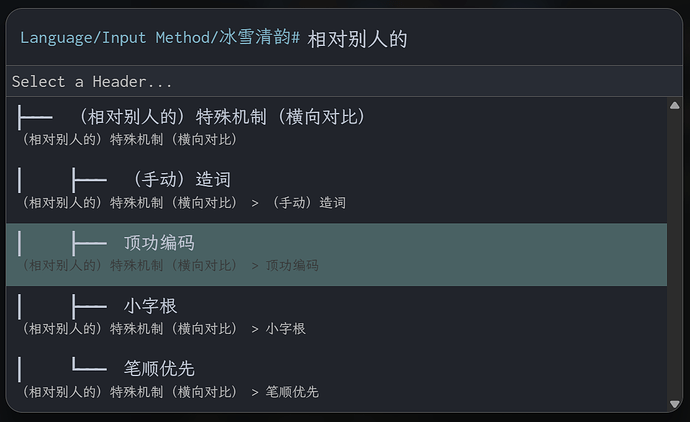This screenshot has width=690, height=422.
Task: Click the branch connector before 小字根
Action: click(x=89, y=306)
